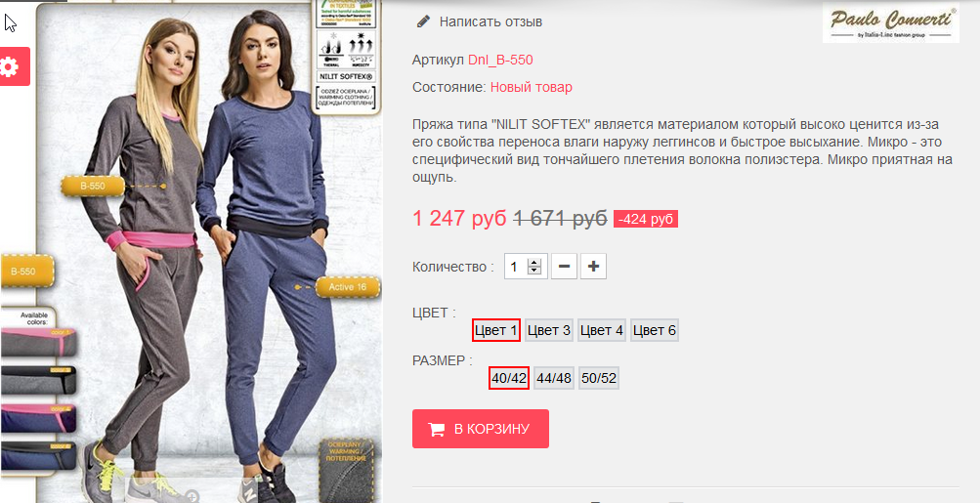Select color option Цвет 4

602,330
